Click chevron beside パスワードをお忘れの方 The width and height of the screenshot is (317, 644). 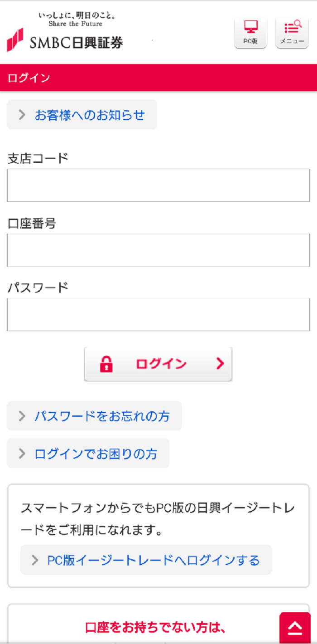tap(22, 416)
